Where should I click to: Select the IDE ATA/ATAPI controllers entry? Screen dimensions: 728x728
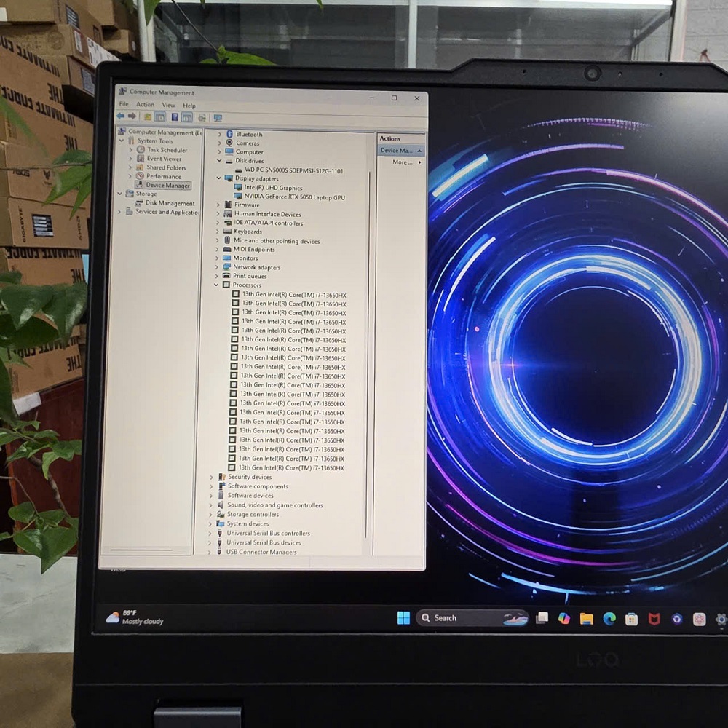[x=269, y=223]
